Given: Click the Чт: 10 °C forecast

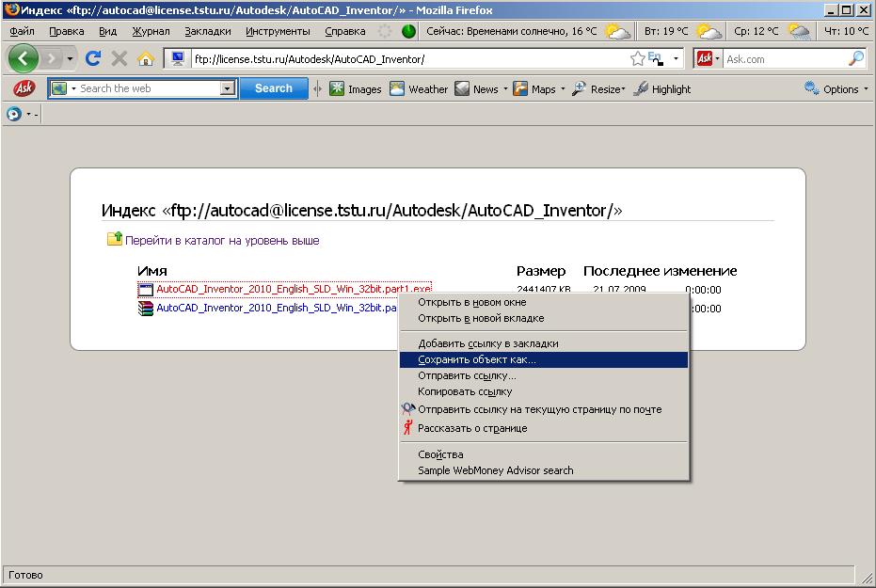Looking at the screenshot, I should point(847,31).
